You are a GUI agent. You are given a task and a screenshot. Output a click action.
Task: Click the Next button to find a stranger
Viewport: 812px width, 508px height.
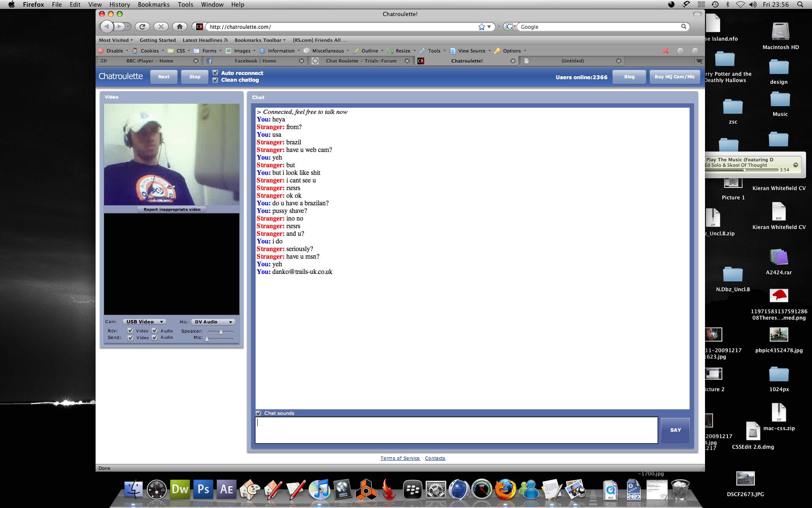[164, 77]
